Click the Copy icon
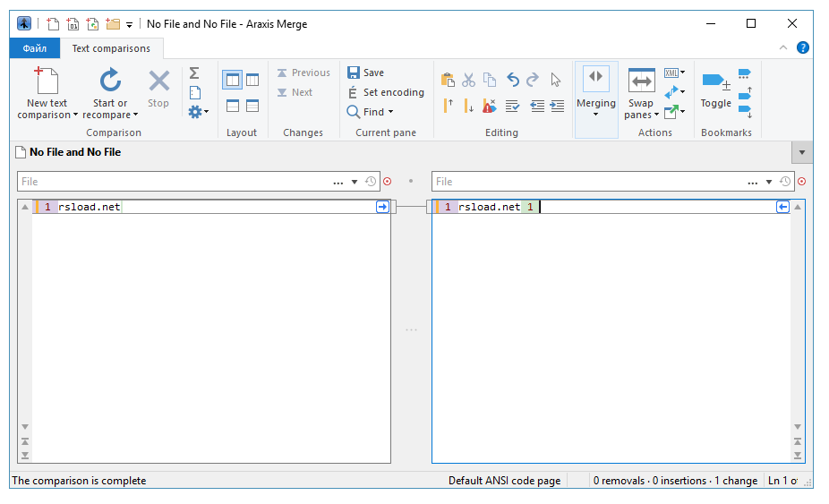Screen dimensions: 829x504 pyautogui.click(x=490, y=80)
